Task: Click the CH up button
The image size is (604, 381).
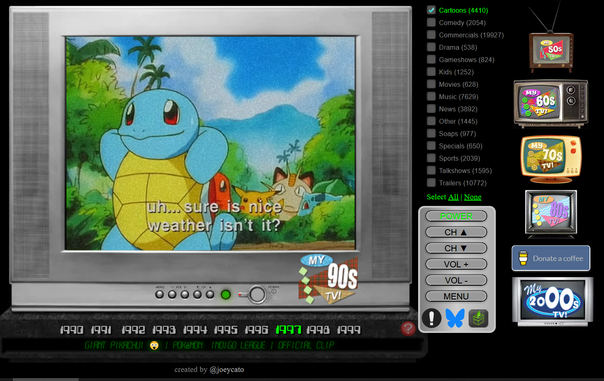Action: click(456, 232)
